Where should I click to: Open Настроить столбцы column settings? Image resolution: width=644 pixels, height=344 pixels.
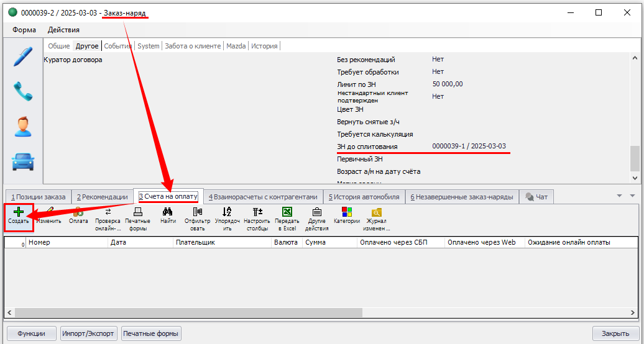point(257,212)
